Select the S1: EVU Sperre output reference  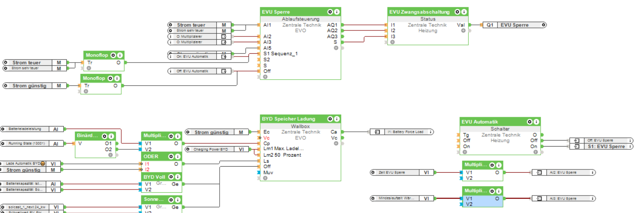point(601,146)
